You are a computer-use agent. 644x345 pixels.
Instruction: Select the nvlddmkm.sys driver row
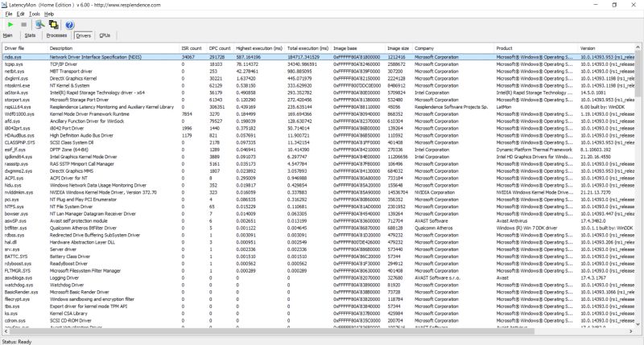[319, 192]
